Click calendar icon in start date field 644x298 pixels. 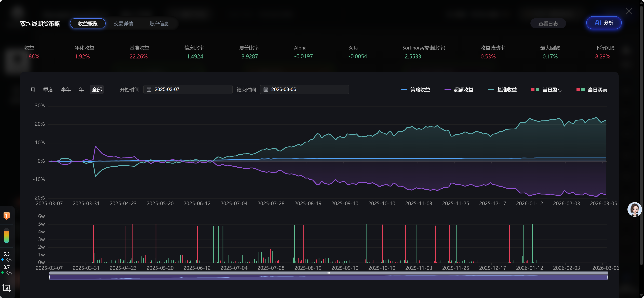point(149,89)
